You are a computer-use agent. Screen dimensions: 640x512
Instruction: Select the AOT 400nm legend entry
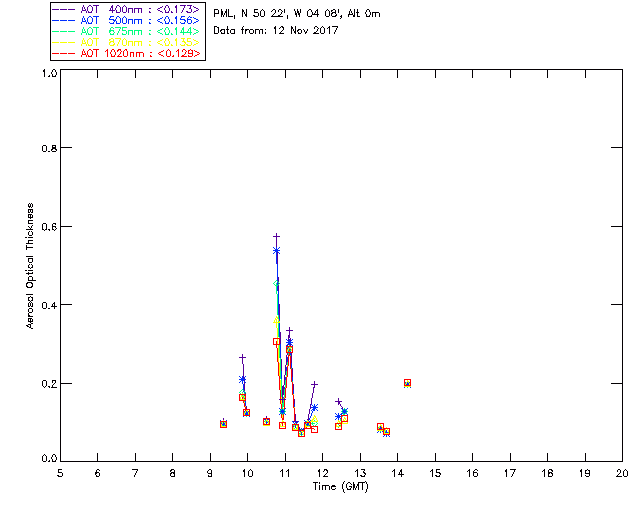(x=126, y=9)
